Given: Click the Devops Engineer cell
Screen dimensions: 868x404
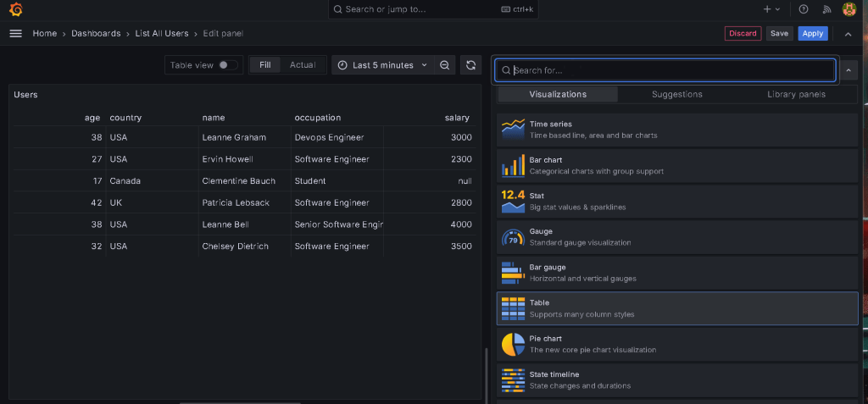Looking at the screenshot, I should point(337,137).
